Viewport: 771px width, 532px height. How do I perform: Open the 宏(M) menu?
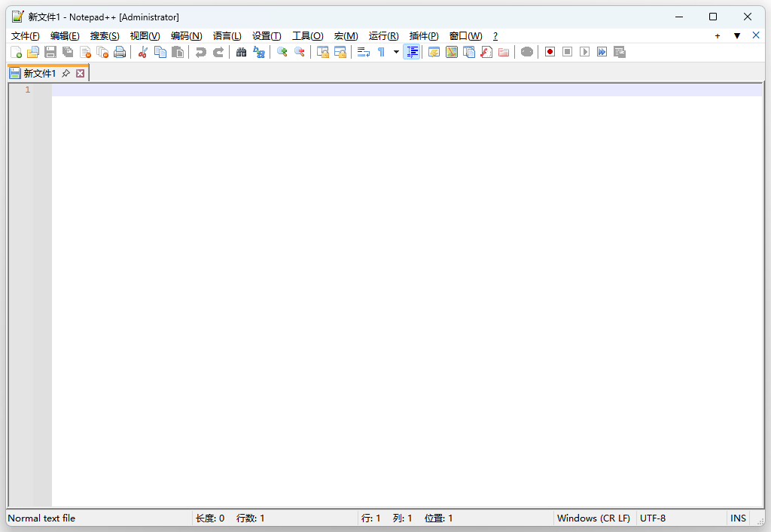tap(346, 36)
